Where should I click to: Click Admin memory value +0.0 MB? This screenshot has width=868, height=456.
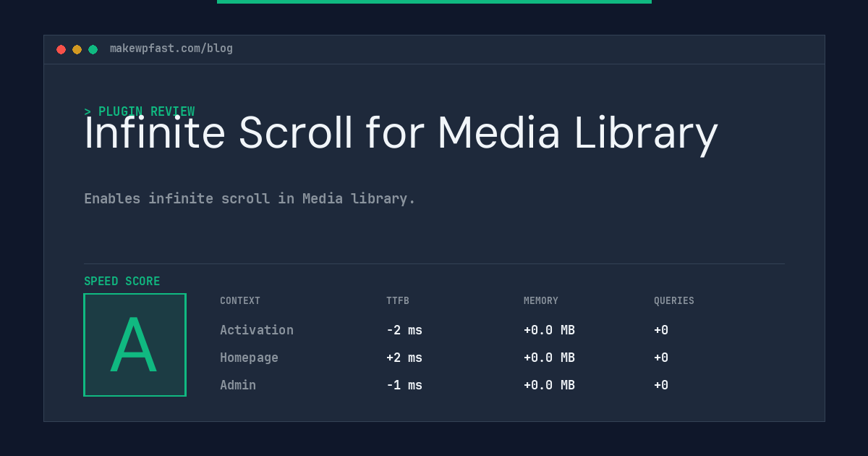pos(549,385)
